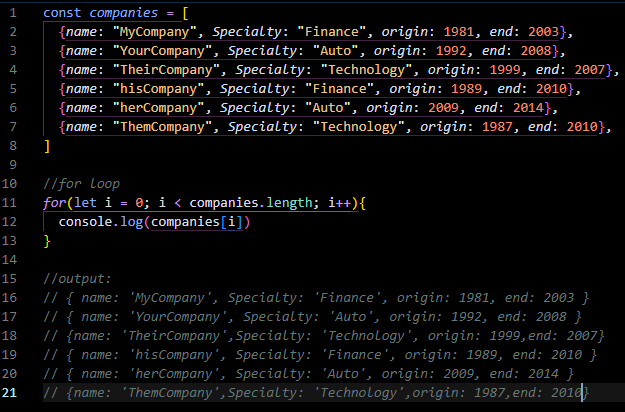Click the '//for loop' comment

coord(81,184)
